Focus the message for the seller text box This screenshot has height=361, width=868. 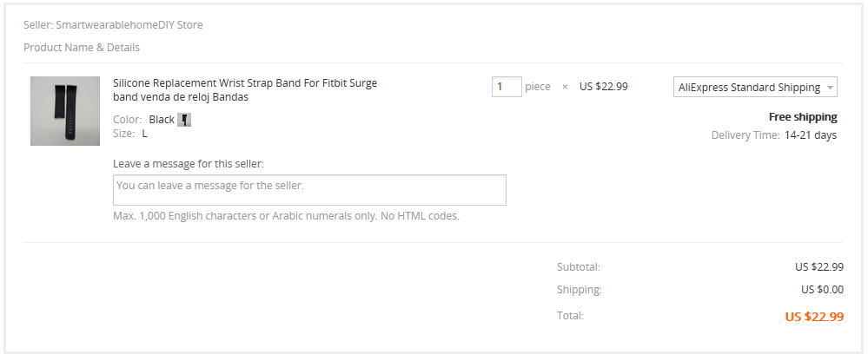[309, 190]
